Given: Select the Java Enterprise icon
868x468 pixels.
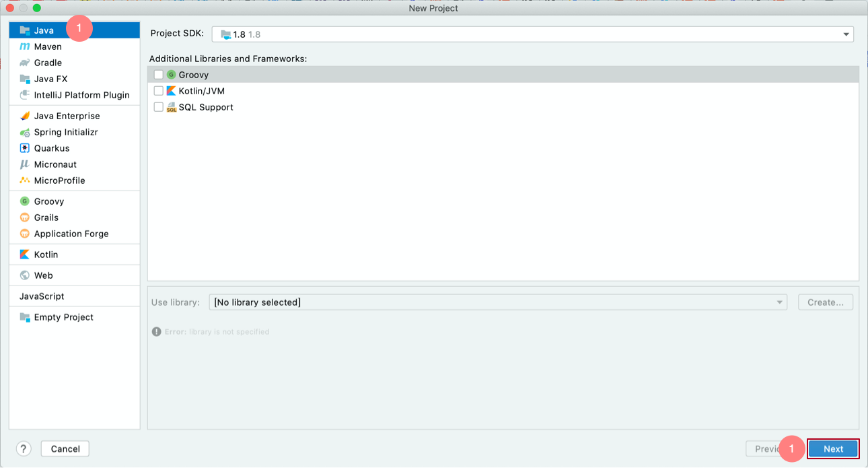Looking at the screenshot, I should [x=25, y=116].
